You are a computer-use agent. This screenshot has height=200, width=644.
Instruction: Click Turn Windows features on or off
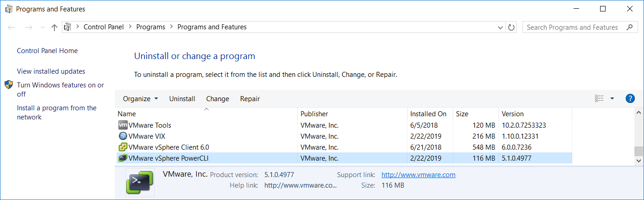click(x=60, y=90)
